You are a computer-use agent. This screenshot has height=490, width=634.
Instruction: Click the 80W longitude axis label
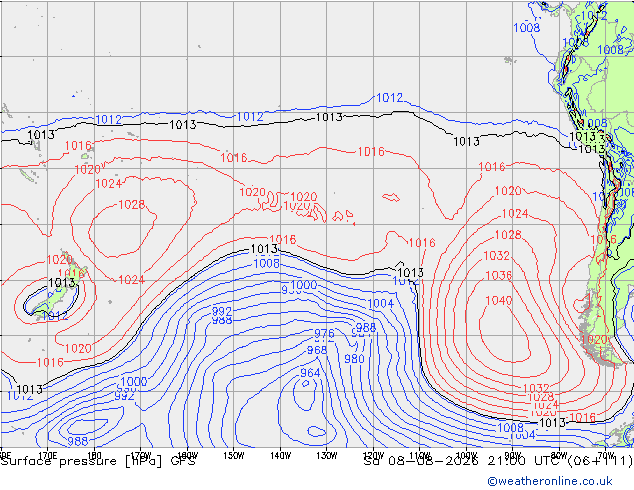(x=559, y=455)
